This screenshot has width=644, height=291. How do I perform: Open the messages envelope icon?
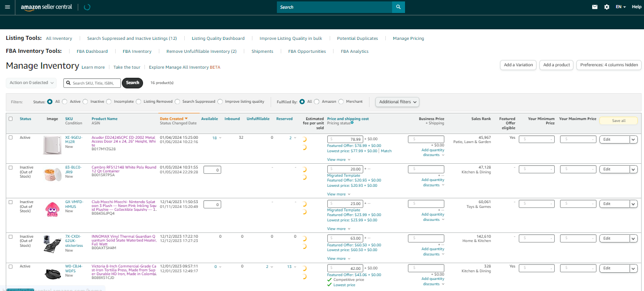click(x=595, y=7)
